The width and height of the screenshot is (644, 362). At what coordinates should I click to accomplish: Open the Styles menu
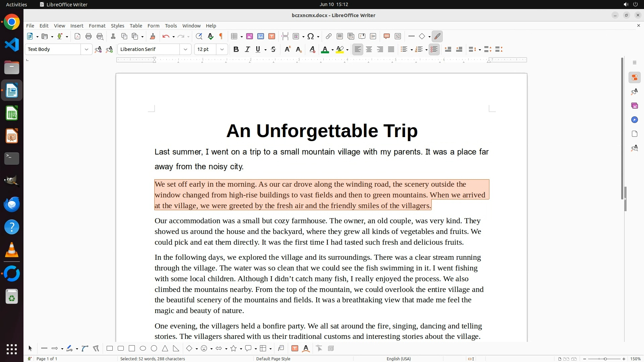pyautogui.click(x=117, y=26)
